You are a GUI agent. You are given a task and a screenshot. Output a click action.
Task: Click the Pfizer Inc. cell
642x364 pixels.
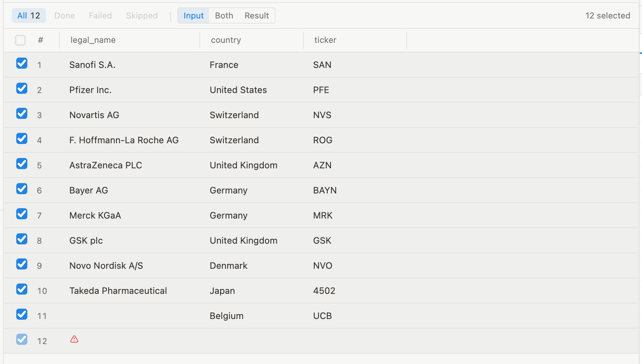point(91,90)
